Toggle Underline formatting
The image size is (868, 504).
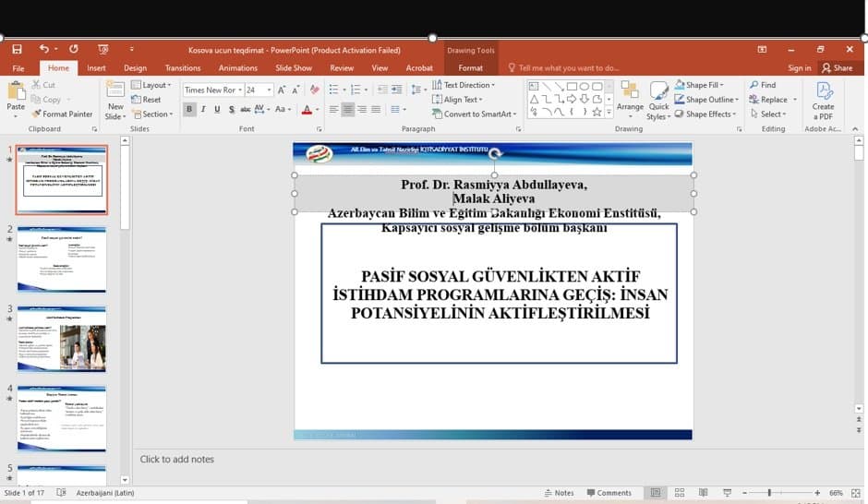point(217,109)
